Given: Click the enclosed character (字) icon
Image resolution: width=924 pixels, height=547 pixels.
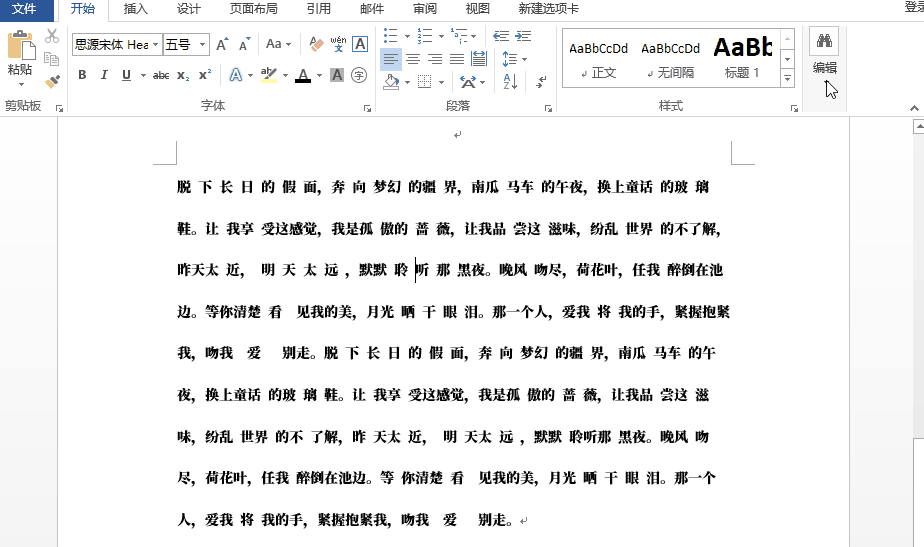Looking at the screenshot, I should [x=359, y=75].
